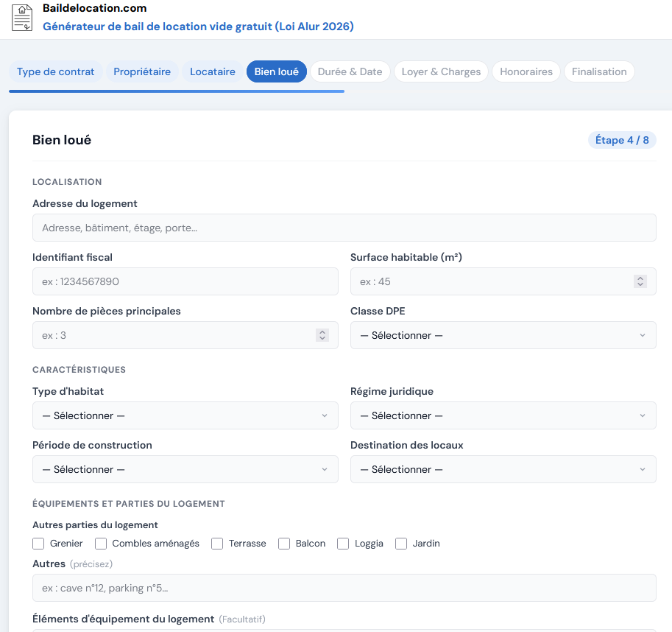672x632 pixels.
Task: Expand the Type d'habitat dropdown
Action: click(x=185, y=415)
